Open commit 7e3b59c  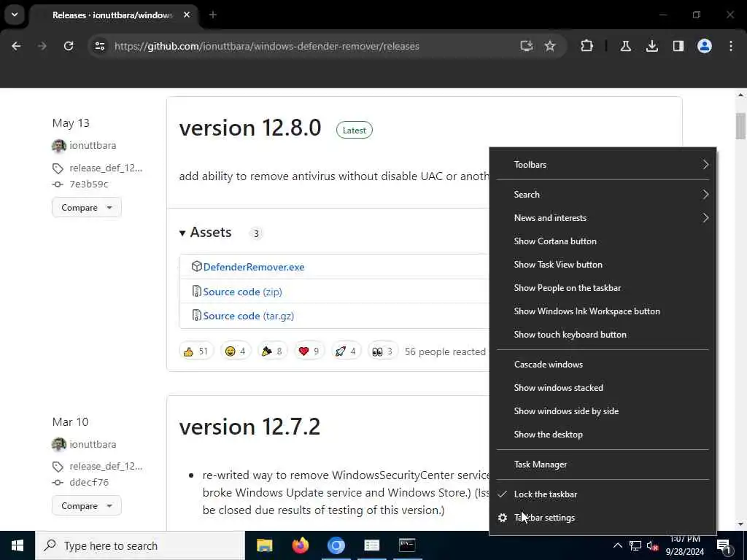click(88, 184)
